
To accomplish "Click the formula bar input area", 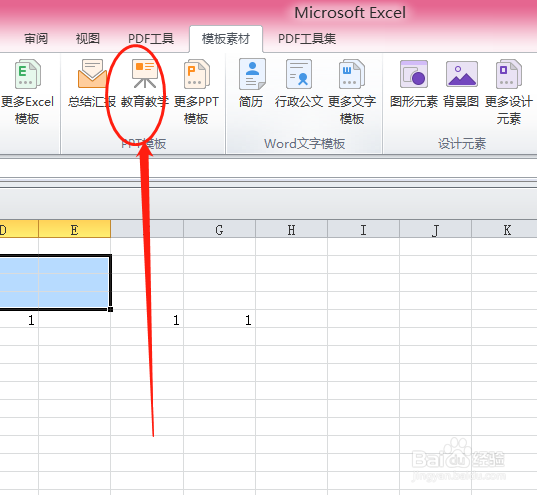I will click(268, 168).
